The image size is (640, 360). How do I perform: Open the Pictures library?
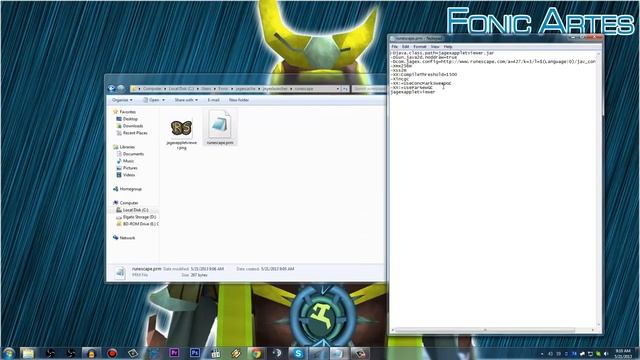(x=130, y=168)
